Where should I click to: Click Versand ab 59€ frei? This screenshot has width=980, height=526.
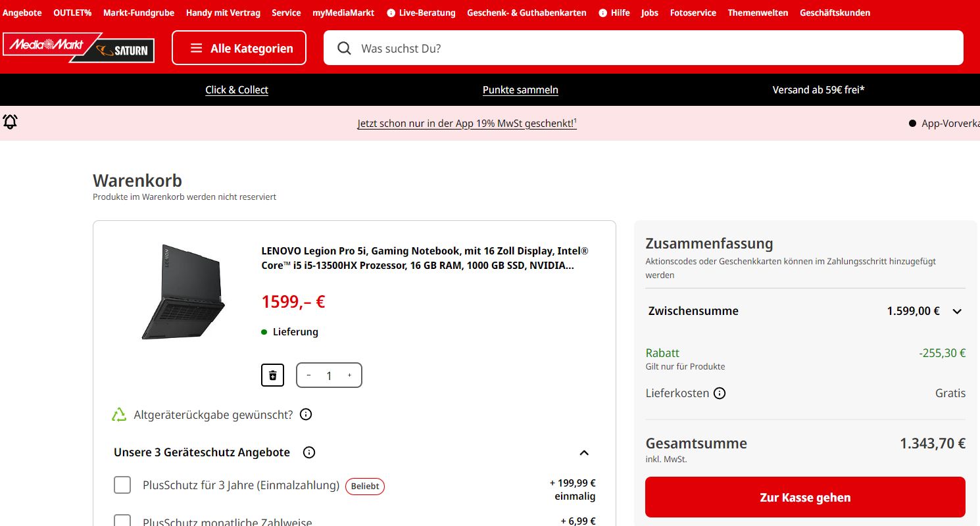818,90
